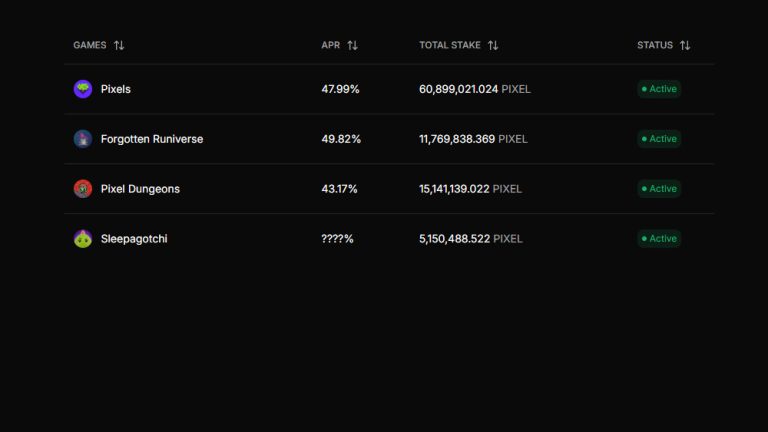Open the Sleepagotchi name link

(x=134, y=239)
